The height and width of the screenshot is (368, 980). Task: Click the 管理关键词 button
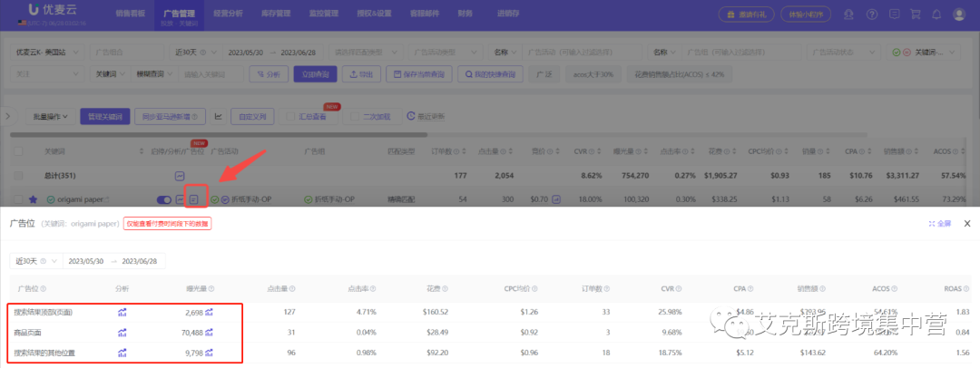(x=105, y=116)
